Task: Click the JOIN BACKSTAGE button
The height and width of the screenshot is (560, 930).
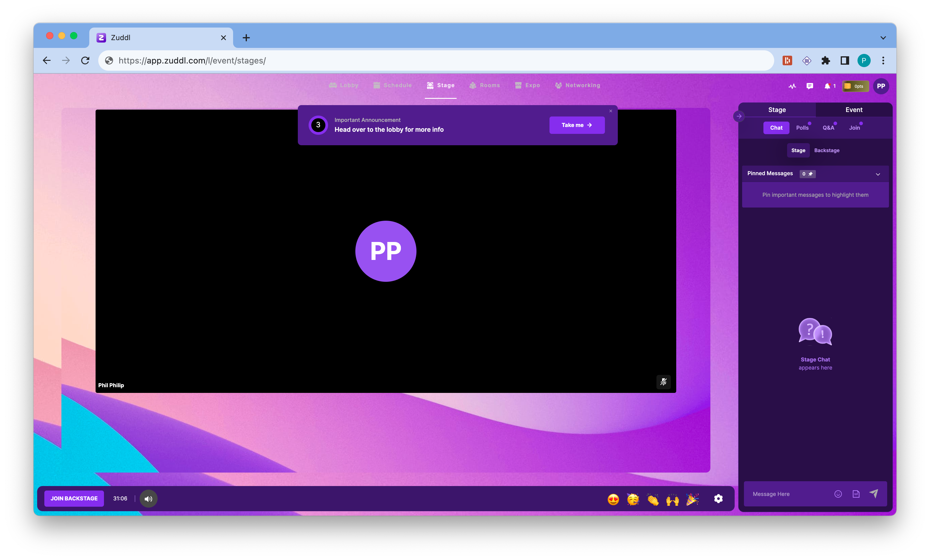Action: point(74,499)
